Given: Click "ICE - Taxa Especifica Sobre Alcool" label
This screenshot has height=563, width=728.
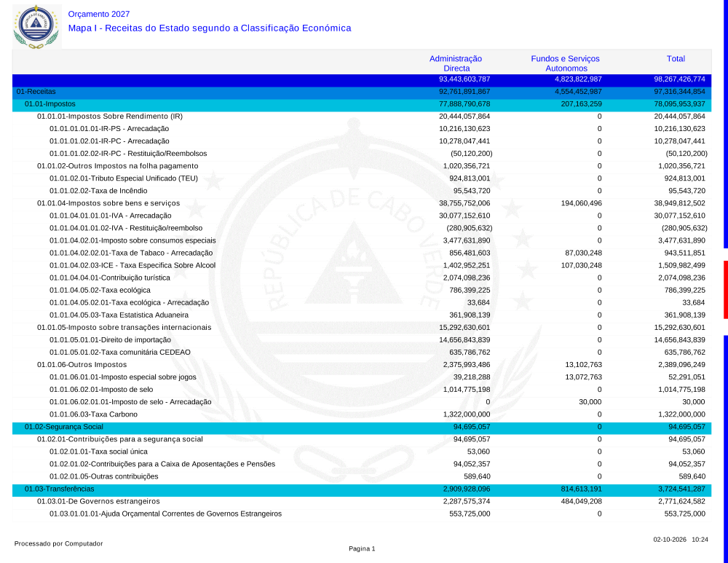Looking at the screenshot, I should [x=132, y=266].
